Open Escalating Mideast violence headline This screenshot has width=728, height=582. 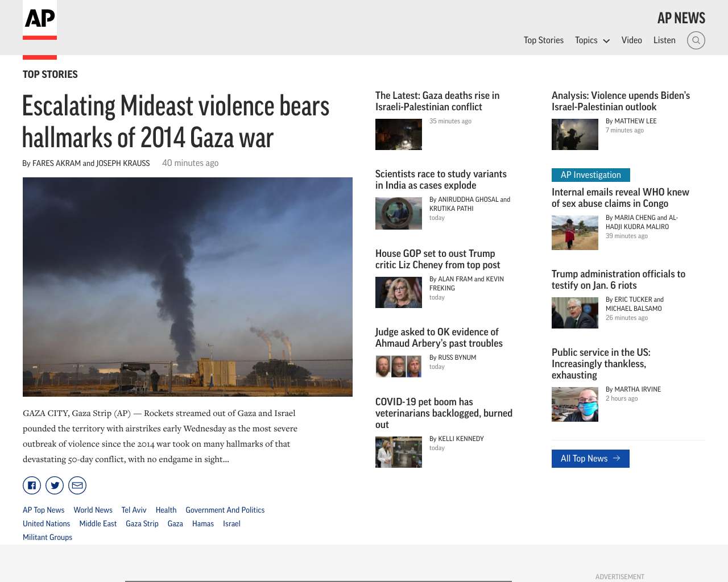tap(176, 122)
